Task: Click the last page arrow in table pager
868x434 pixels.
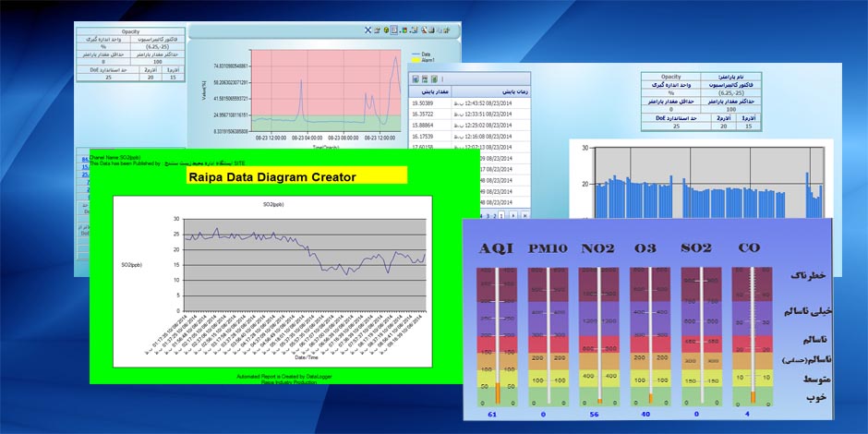Action: click(x=524, y=215)
